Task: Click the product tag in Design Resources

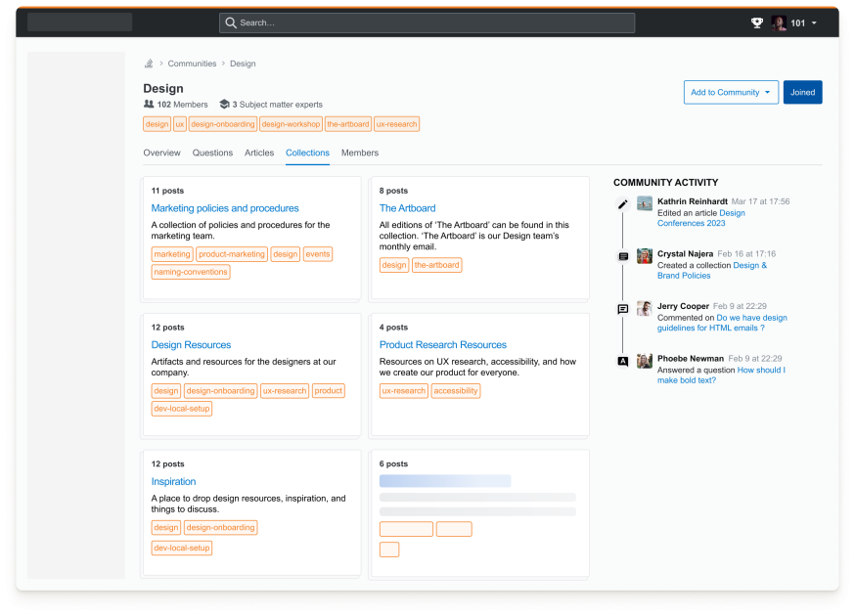Action: click(x=329, y=391)
